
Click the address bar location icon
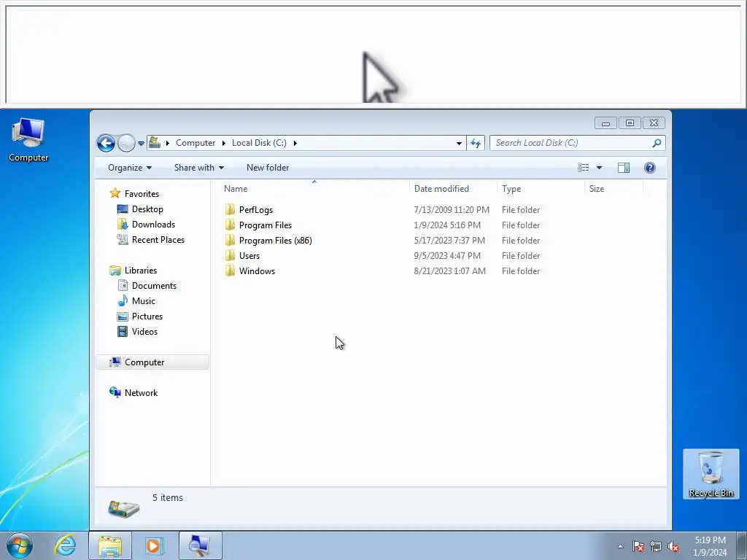(155, 142)
